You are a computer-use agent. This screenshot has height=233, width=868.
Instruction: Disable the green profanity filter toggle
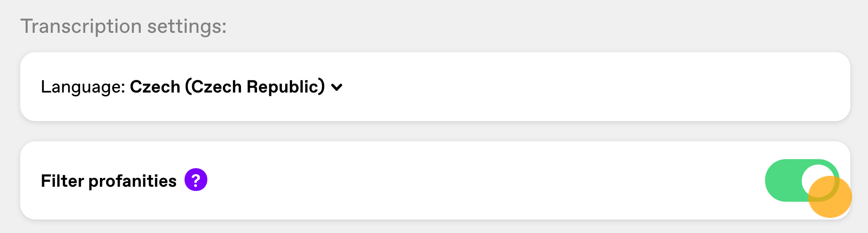click(x=802, y=180)
